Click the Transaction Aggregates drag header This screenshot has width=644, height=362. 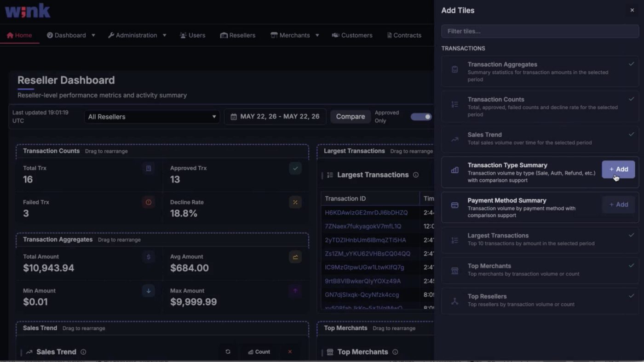pos(162,240)
